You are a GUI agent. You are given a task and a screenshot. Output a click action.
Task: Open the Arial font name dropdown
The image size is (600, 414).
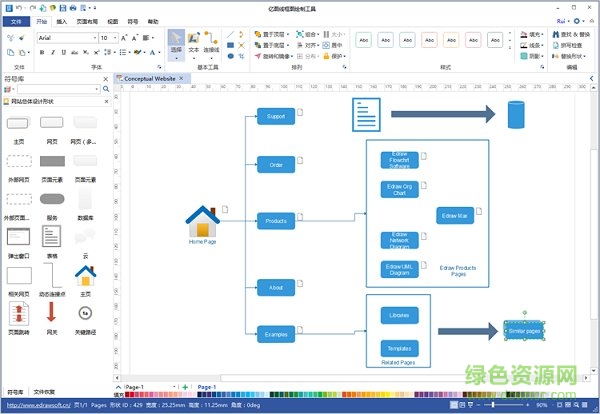coord(95,38)
